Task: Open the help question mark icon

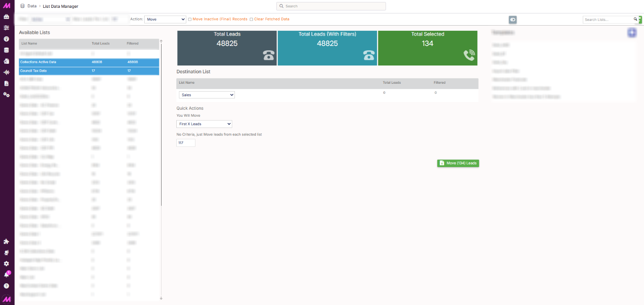Action: 7,286
